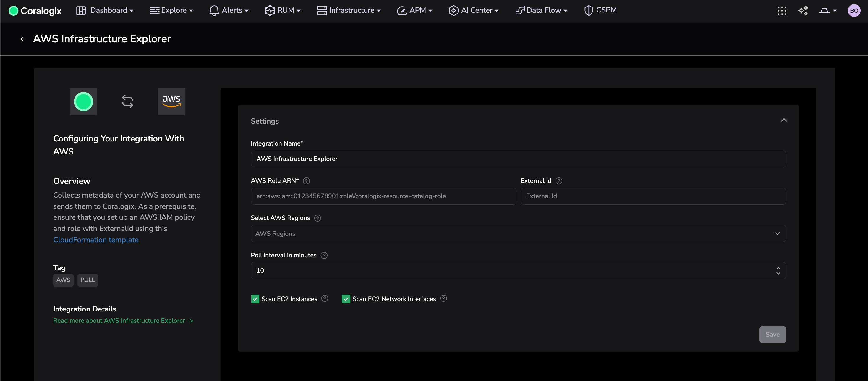
Task: Show help for Scan EC2 Instances
Action: click(325, 298)
